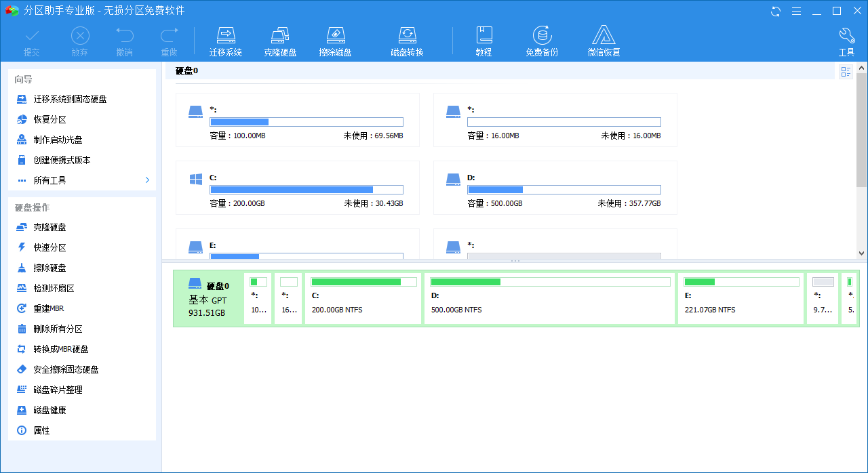Select the 16.00MB partition card
The width and height of the screenshot is (868, 473).
(x=555, y=120)
